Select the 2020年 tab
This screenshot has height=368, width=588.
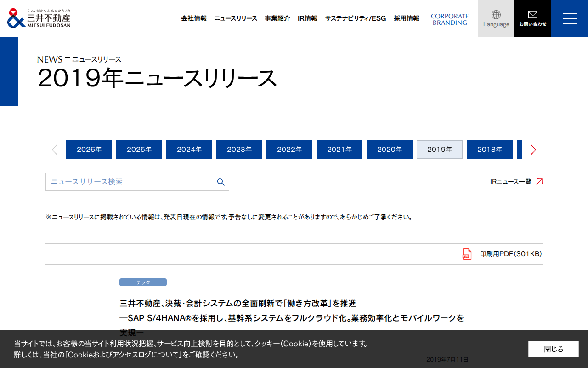coord(390,149)
